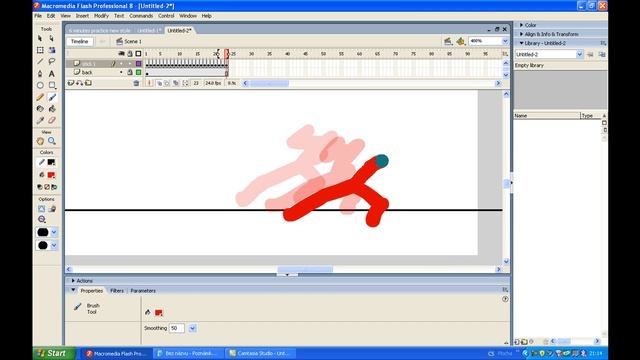This screenshot has height=360, width=640.
Task: Select the Zoom magnifier tool
Action: (52, 141)
